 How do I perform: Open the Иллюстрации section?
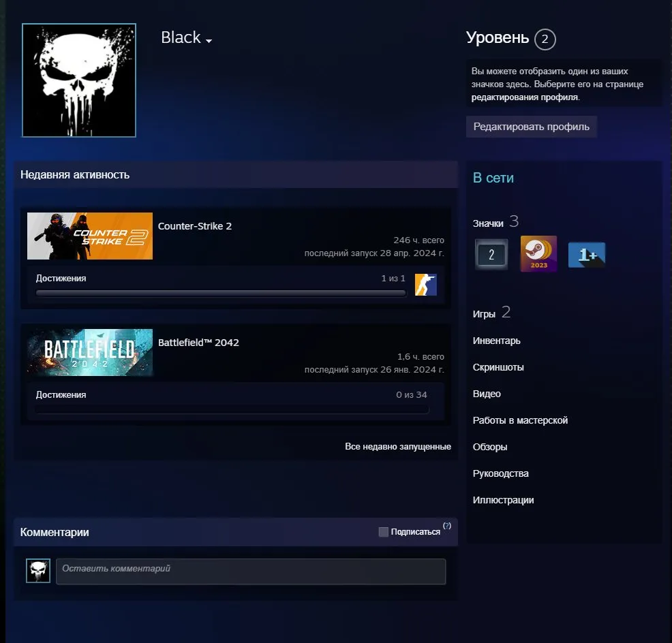(x=503, y=501)
